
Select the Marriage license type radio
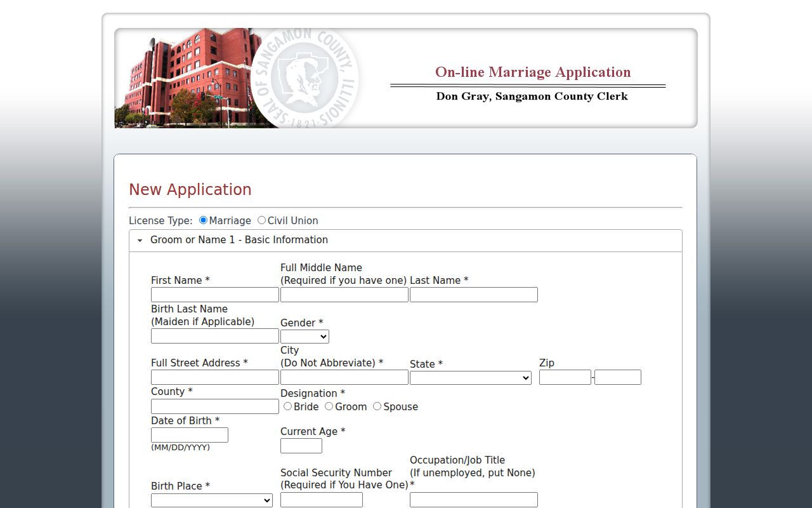pos(203,220)
